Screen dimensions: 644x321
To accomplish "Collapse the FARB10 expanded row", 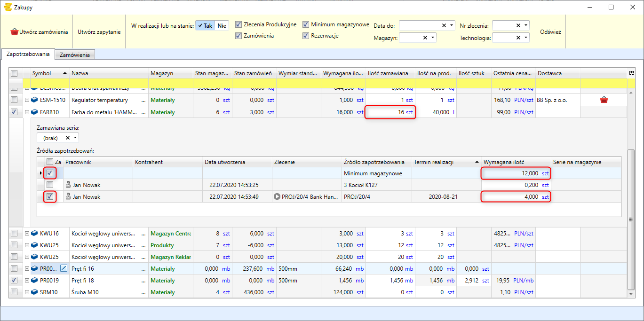I will click(x=27, y=112).
